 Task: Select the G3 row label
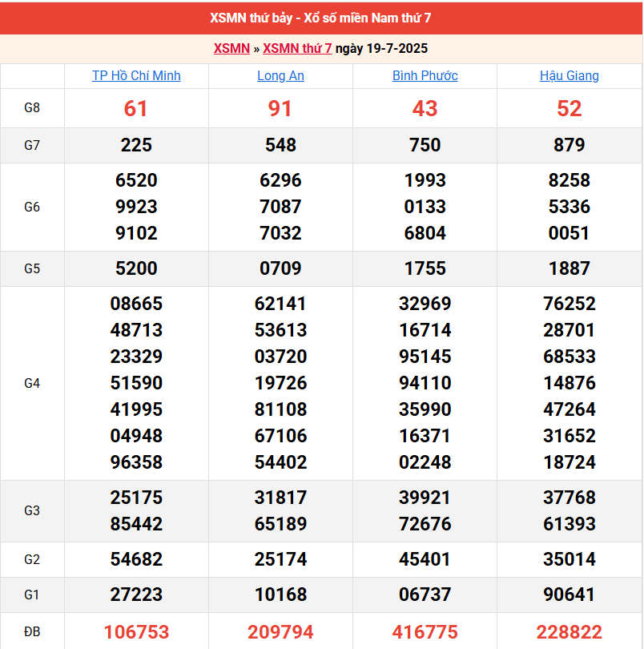pos(32,510)
